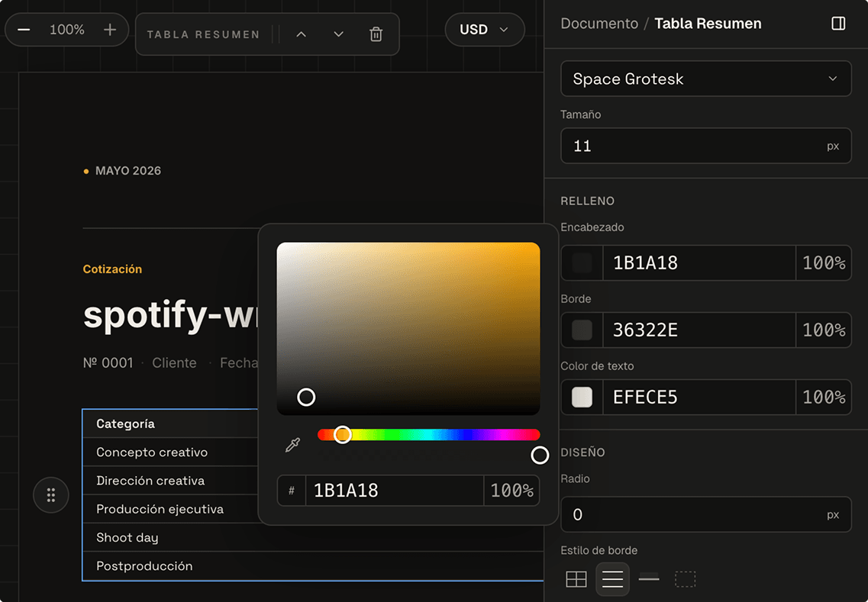
Task: Select header-only line border style icon
Action: 649,579
